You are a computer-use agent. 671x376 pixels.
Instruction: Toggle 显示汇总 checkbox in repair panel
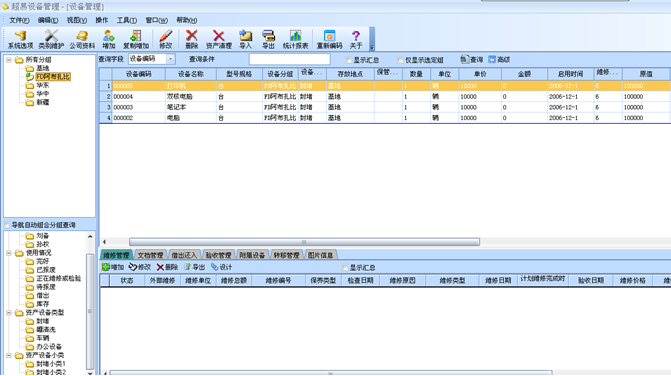pos(345,268)
